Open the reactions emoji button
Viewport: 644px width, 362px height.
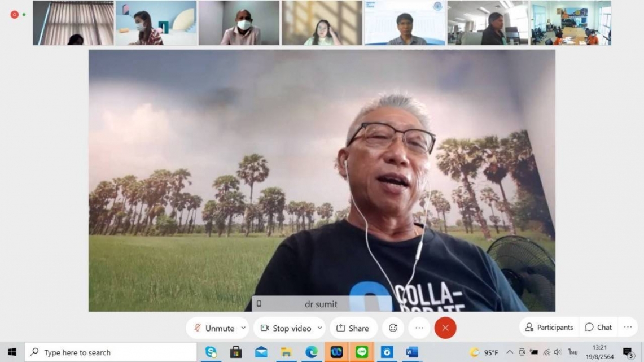click(x=393, y=328)
